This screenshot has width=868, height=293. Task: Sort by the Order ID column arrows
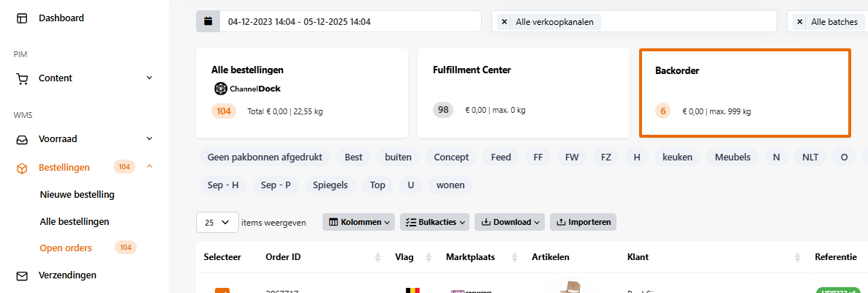click(x=378, y=257)
